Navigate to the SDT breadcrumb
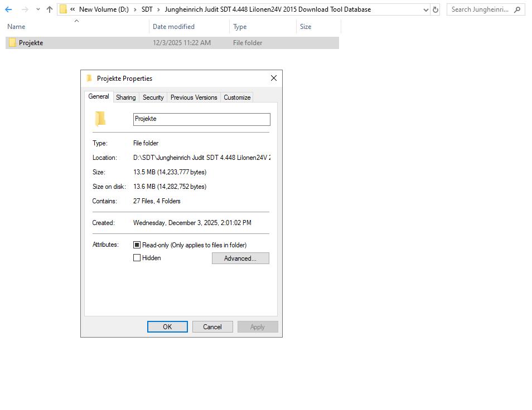The image size is (532, 410). (x=147, y=9)
